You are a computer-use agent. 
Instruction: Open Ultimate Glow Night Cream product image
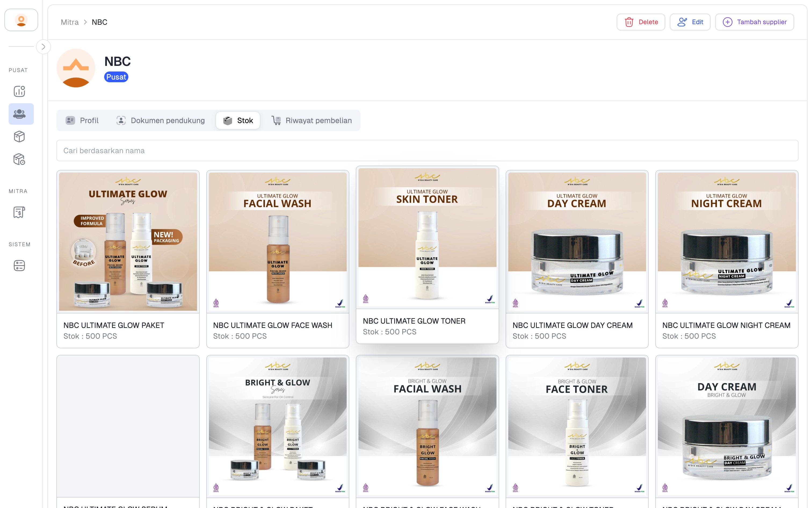[x=726, y=242]
